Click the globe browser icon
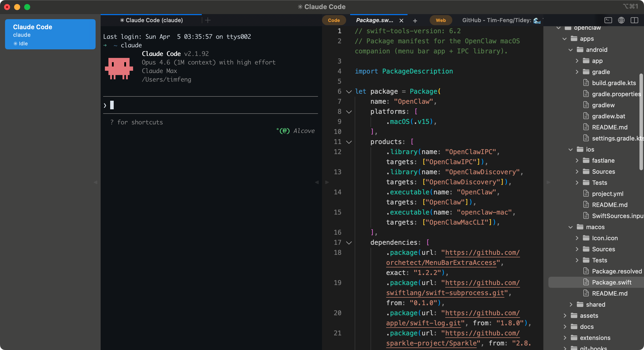Viewport: 644px width, 350px height. pos(621,20)
